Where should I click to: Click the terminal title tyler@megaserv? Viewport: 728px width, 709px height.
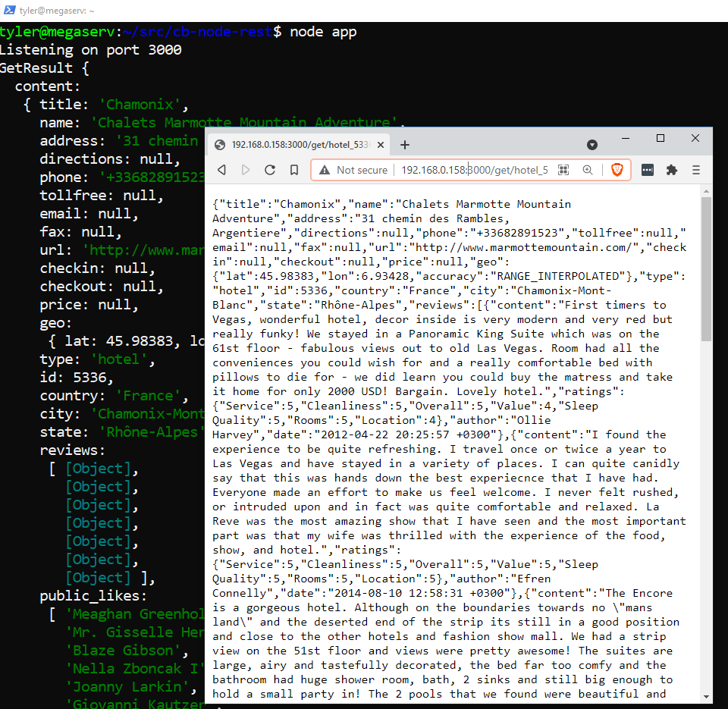[57, 10]
